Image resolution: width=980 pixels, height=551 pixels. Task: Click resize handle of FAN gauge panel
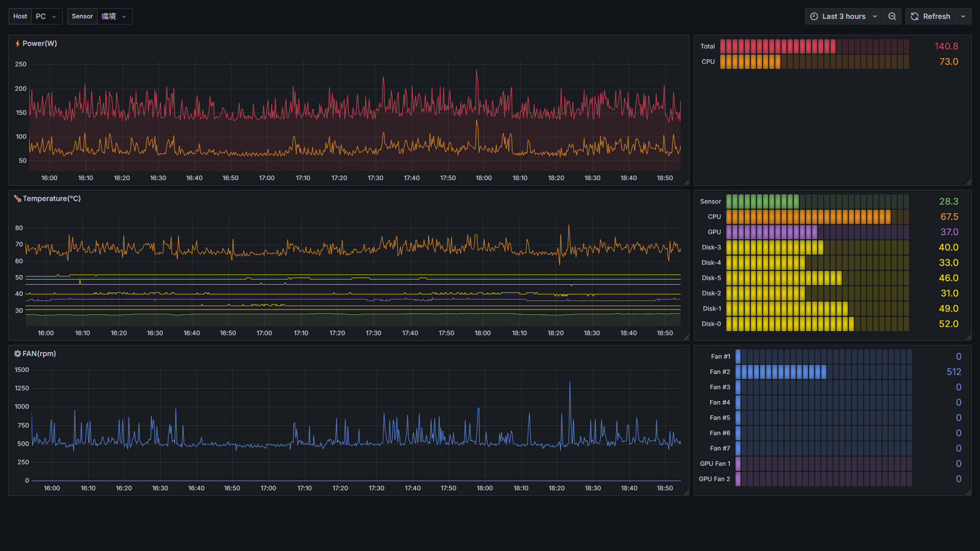click(x=968, y=492)
